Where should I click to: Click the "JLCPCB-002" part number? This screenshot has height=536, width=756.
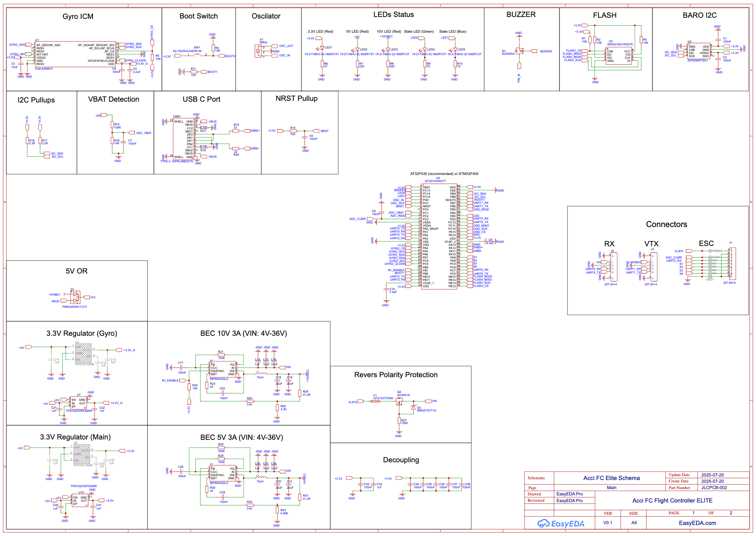pyautogui.click(x=714, y=488)
